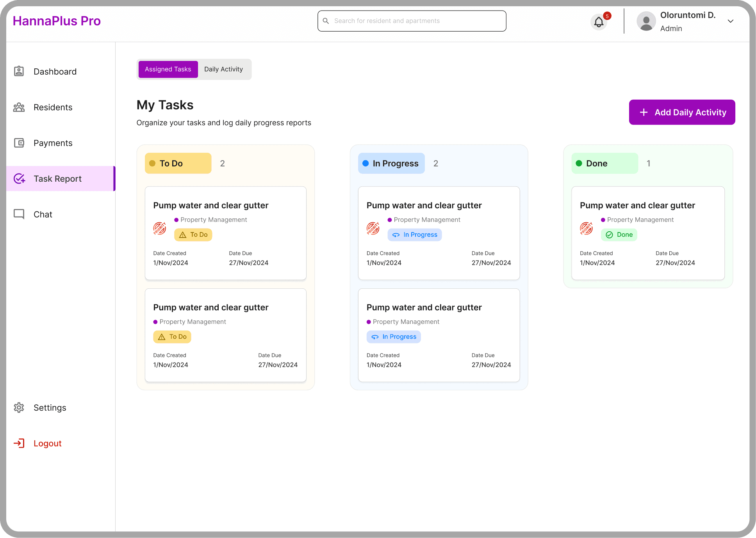Focus the resident and apartments search field
The height and width of the screenshot is (538, 756).
coord(412,21)
